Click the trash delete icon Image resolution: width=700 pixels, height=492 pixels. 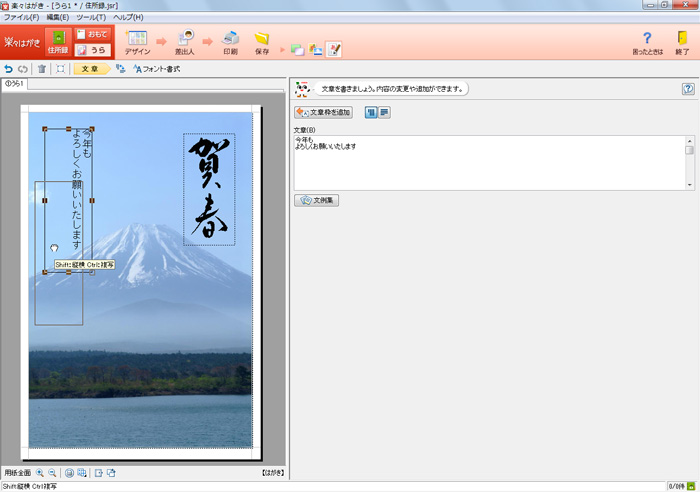(41, 69)
